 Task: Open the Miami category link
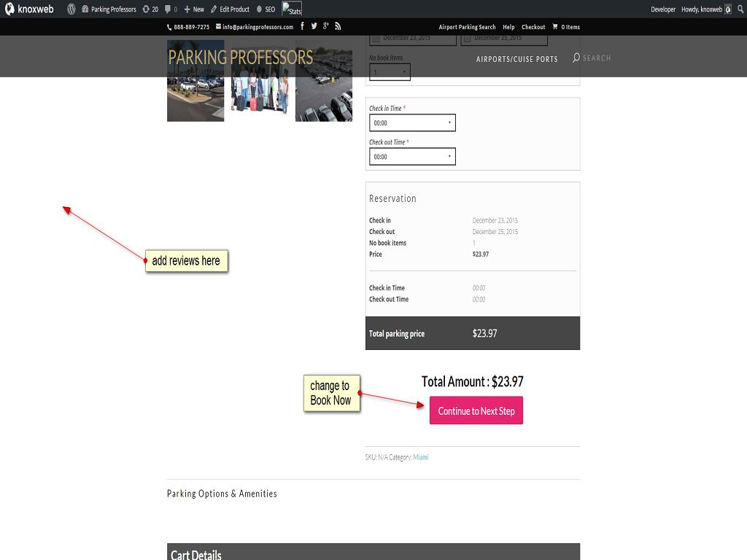coord(421,457)
